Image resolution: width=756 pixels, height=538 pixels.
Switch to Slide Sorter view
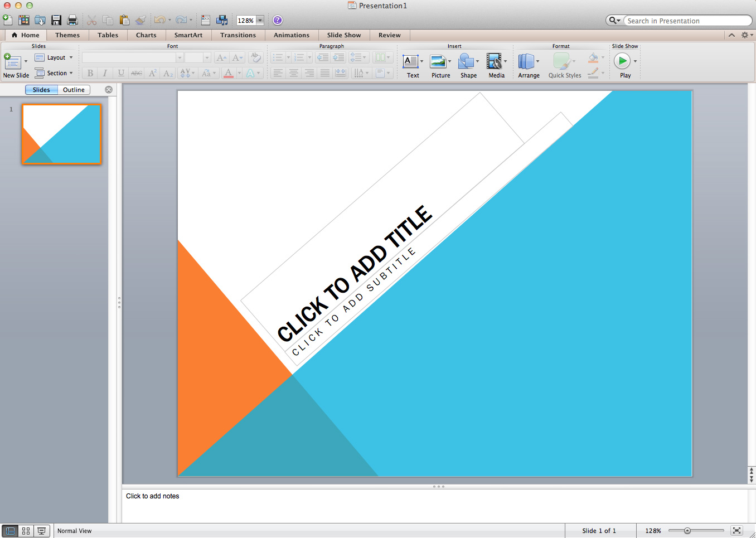26,531
